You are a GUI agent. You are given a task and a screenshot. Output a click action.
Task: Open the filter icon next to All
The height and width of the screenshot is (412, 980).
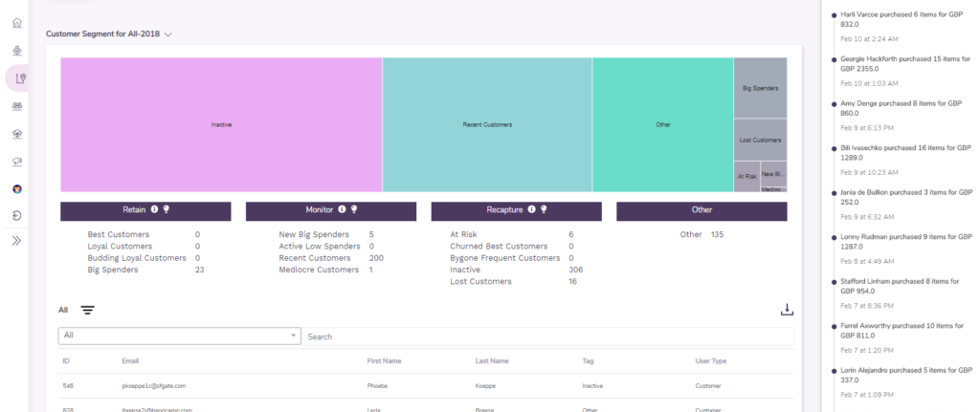point(87,310)
